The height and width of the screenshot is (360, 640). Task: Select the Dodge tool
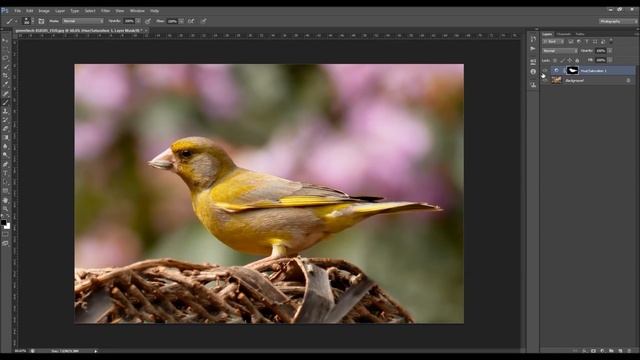tap(5, 155)
